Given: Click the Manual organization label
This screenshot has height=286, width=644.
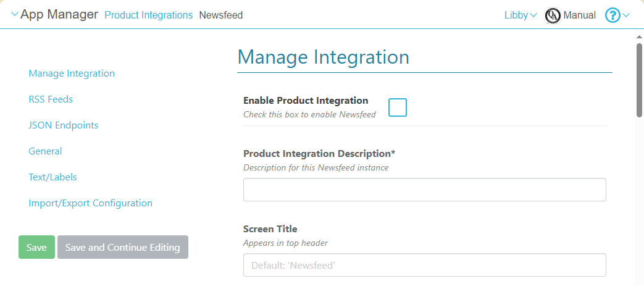Looking at the screenshot, I should [x=580, y=15].
